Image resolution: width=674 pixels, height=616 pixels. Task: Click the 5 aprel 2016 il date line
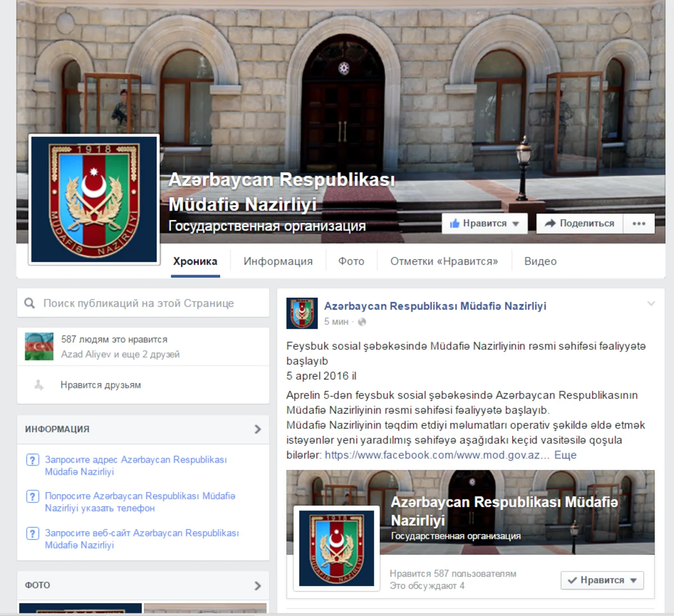(x=321, y=376)
